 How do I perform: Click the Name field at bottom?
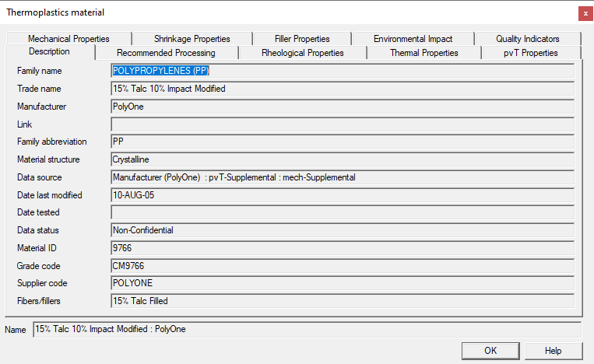pos(307,330)
